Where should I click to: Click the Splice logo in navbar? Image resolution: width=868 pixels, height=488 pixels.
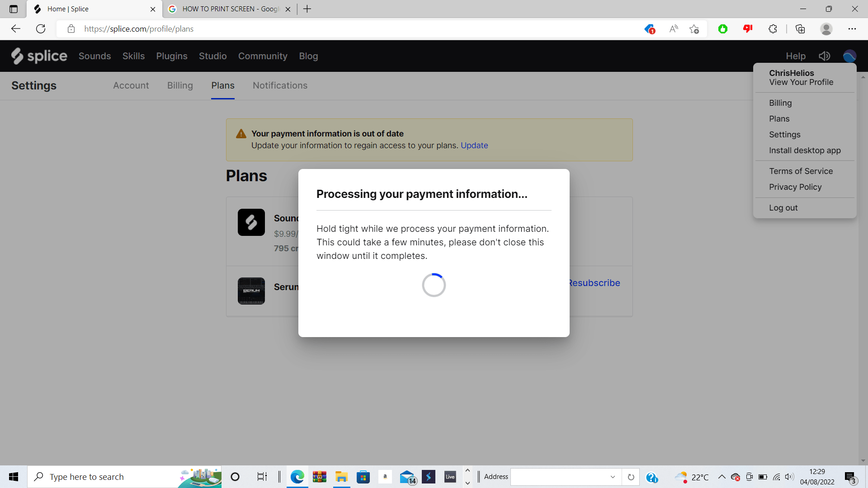(x=39, y=56)
